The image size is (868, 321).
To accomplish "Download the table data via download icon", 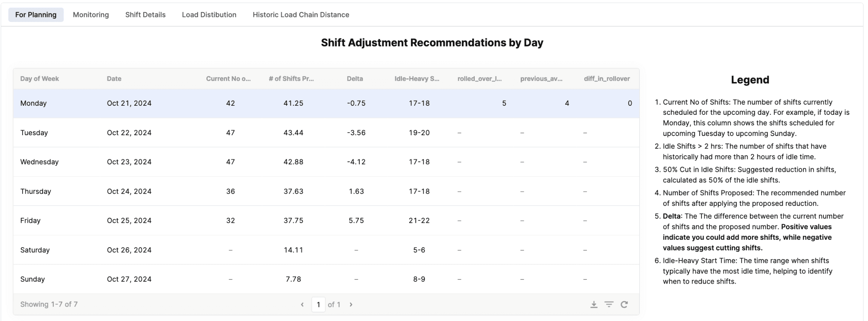I will (x=594, y=304).
